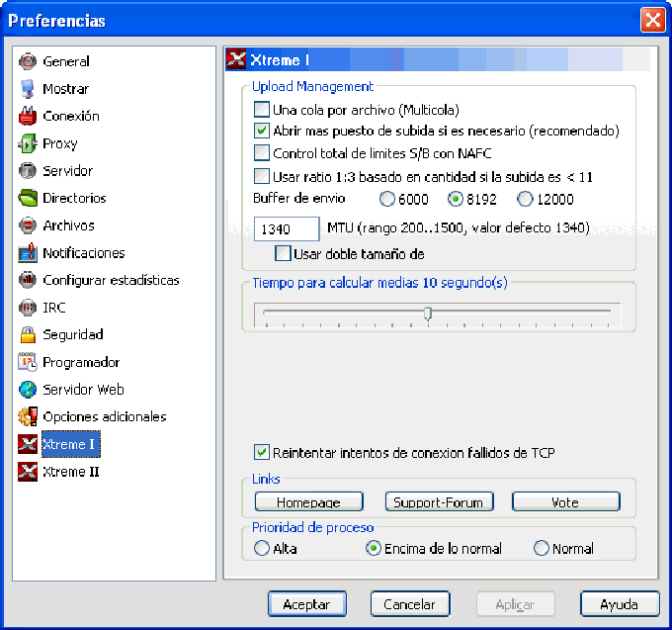Click the Proxy icon in sidebar
672x630 pixels.
(x=28, y=143)
